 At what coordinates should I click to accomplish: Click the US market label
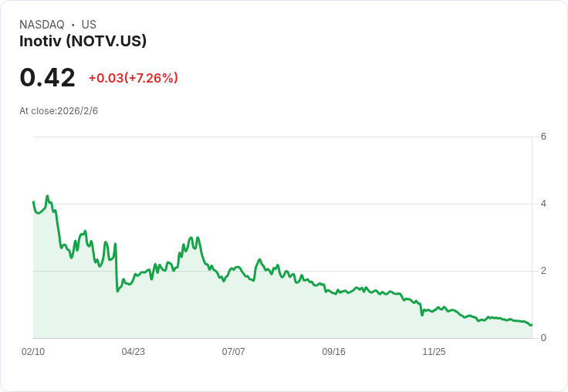click(89, 25)
